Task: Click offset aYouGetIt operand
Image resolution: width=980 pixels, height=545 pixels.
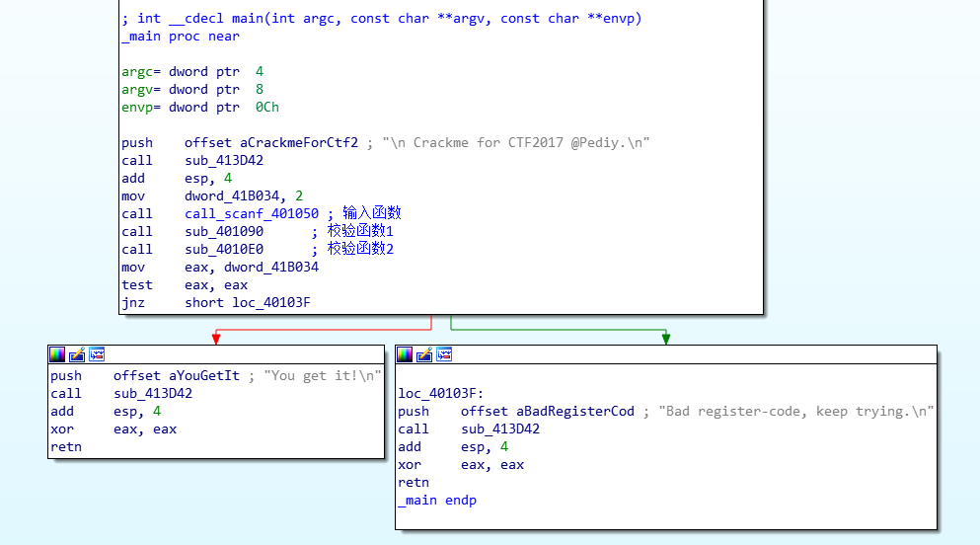Action: coord(177,375)
